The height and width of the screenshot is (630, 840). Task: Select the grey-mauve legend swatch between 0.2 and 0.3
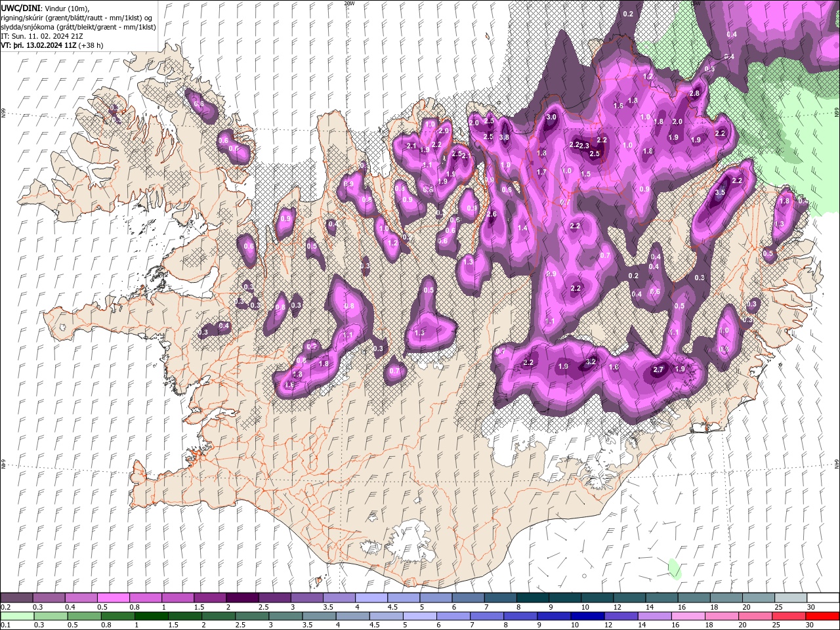pos(16,598)
